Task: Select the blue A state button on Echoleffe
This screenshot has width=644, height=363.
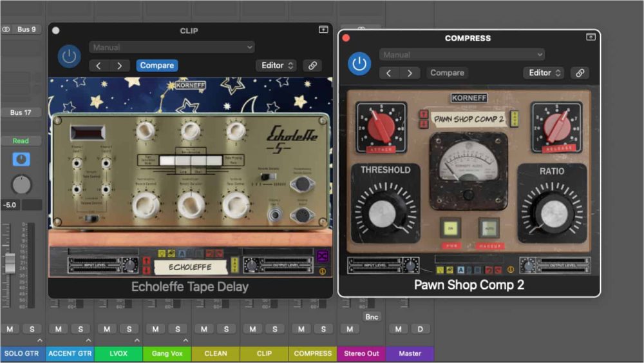Action: tap(182, 253)
